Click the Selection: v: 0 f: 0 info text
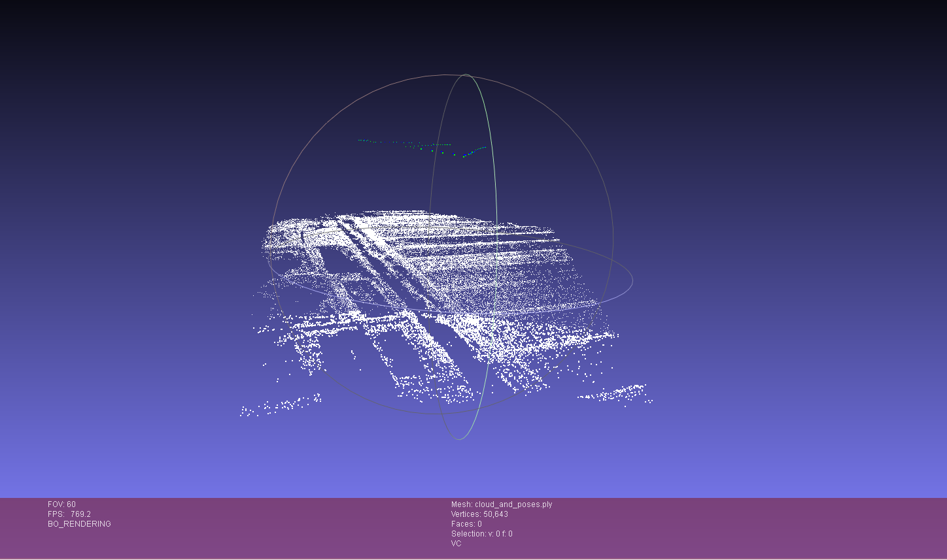Viewport: 947px width, 560px height. (483, 533)
